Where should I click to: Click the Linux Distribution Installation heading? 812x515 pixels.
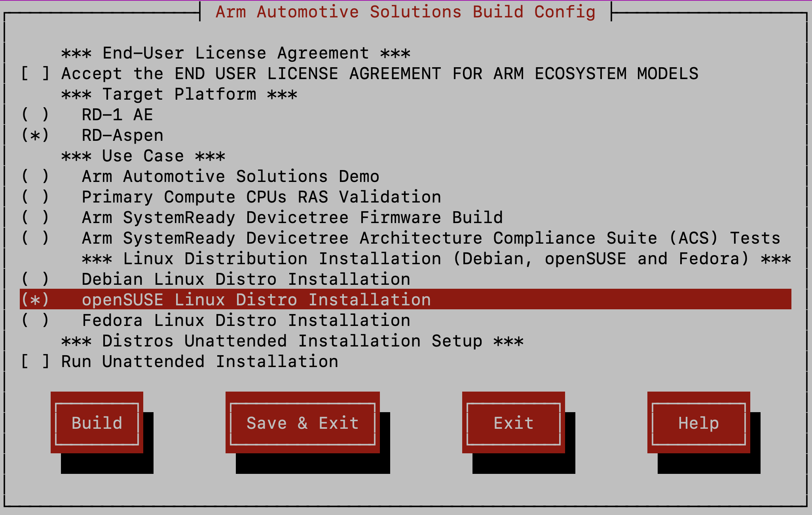(x=436, y=259)
